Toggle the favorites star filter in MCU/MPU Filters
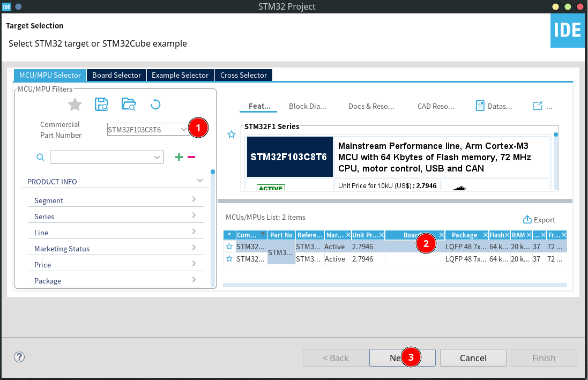 75,105
